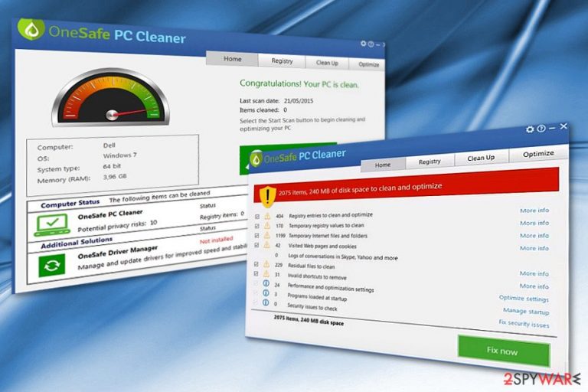This screenshot has height=392, width=588.
Task: Uncheck Temporary Internet files and folders checkbox
Action: 257,236
